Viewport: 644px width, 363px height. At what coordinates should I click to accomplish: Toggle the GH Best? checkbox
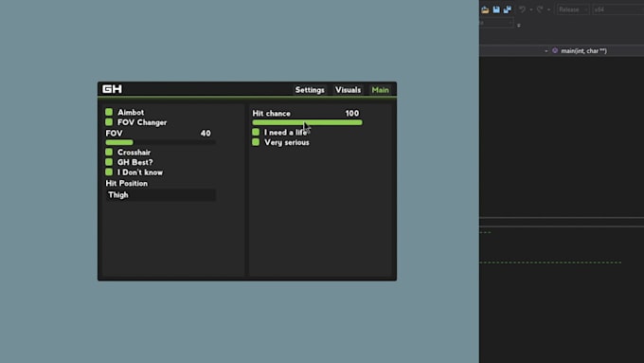point(109,162)
